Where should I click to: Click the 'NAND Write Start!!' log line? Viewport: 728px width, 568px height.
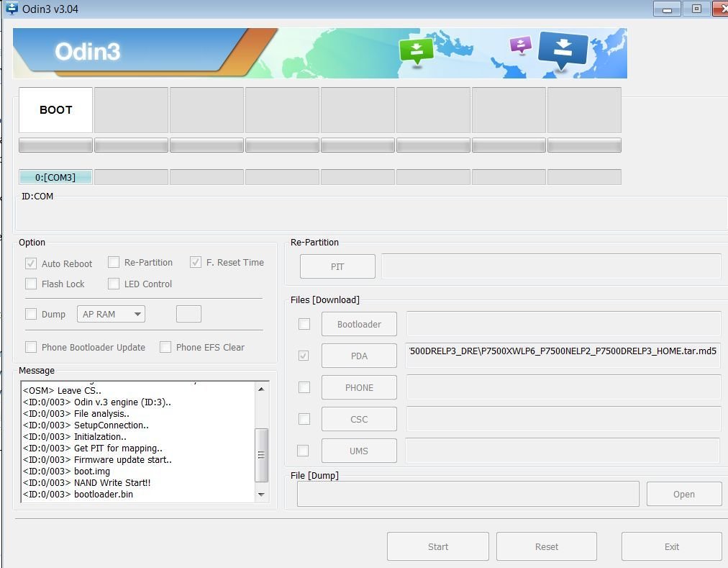[x=87, y=482]
